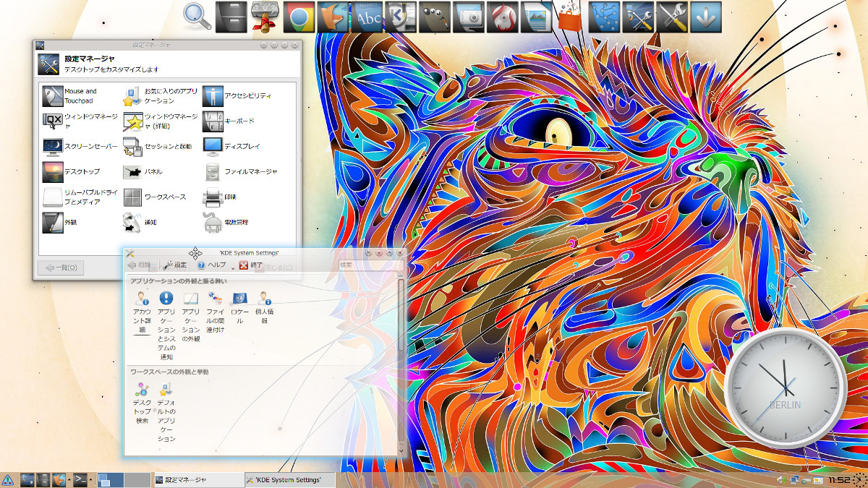Viewport: 868px width, 488px height.
Task: Switch to 設定マネージャ taskbar entry
Action: tap(198, 479)
